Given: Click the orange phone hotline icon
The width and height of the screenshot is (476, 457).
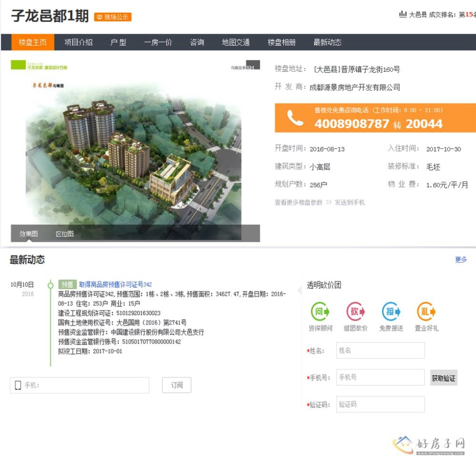Looking at the screenshot, I should point(295,118).
